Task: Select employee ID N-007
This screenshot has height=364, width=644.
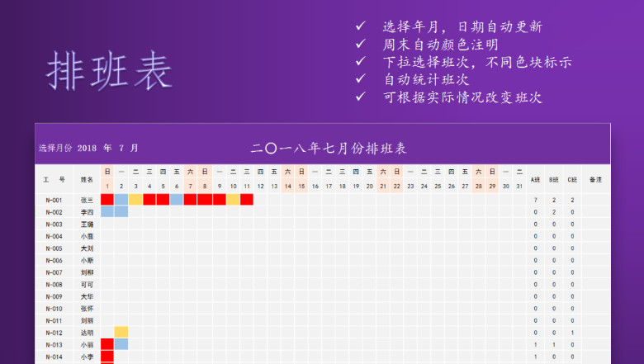Action: point(54,272)
